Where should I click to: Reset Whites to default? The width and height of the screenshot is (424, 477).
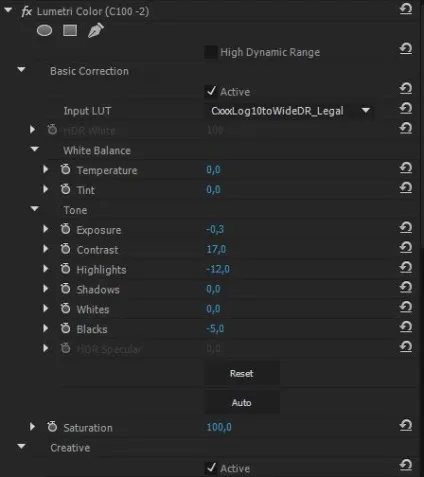pos(406,307)
